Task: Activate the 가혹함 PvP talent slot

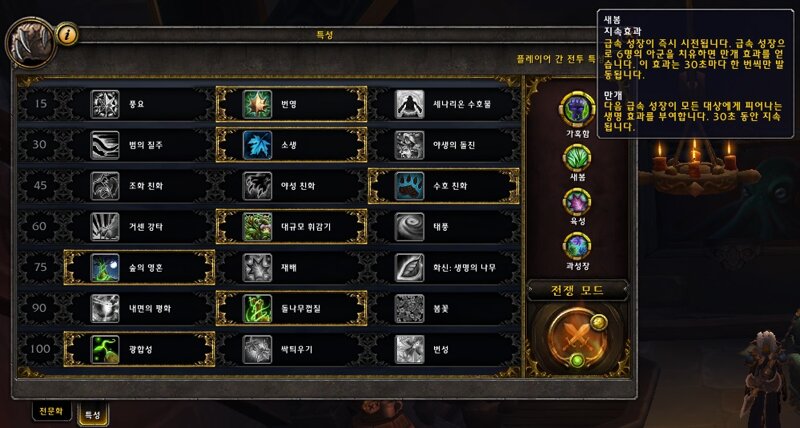Action: [577, 109]
